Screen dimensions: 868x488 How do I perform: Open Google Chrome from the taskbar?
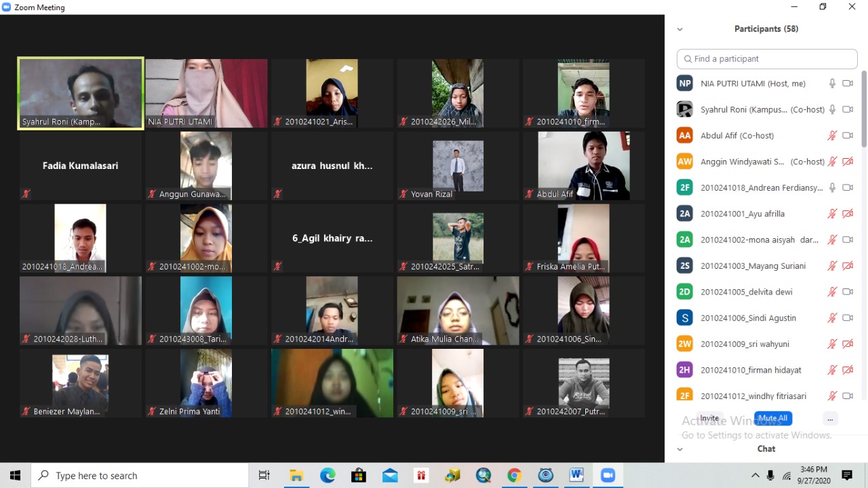pos(514,476)
